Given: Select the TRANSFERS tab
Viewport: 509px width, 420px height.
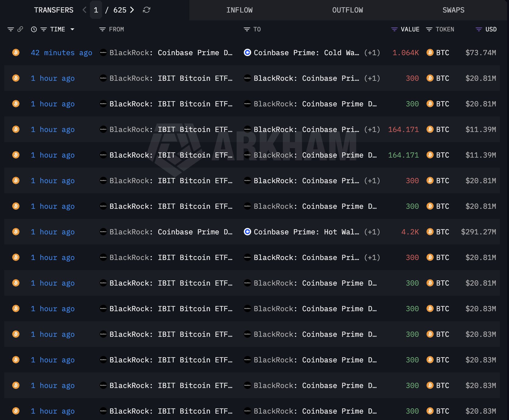Looking at the screenshot, I should tap(54, 10).
